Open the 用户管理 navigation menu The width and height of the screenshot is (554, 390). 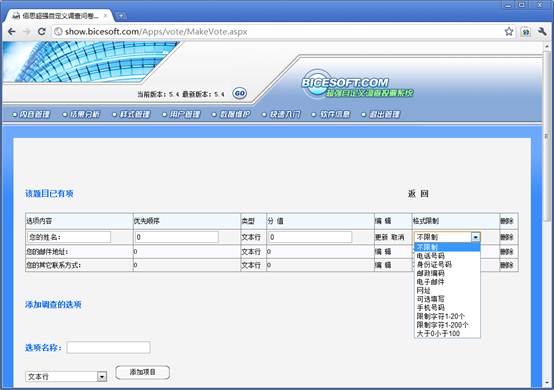click(182, 114)
